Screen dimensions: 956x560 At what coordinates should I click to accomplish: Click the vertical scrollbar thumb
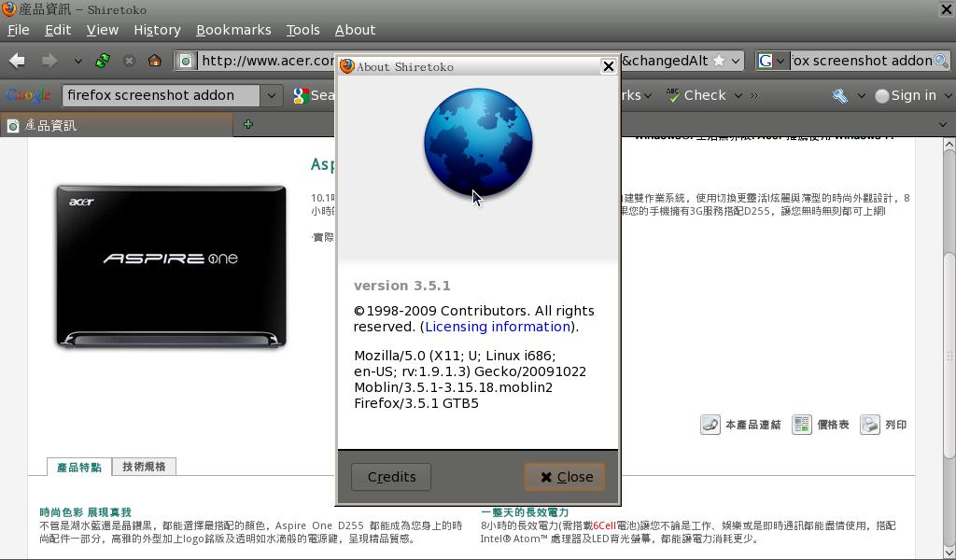(949, 355)
